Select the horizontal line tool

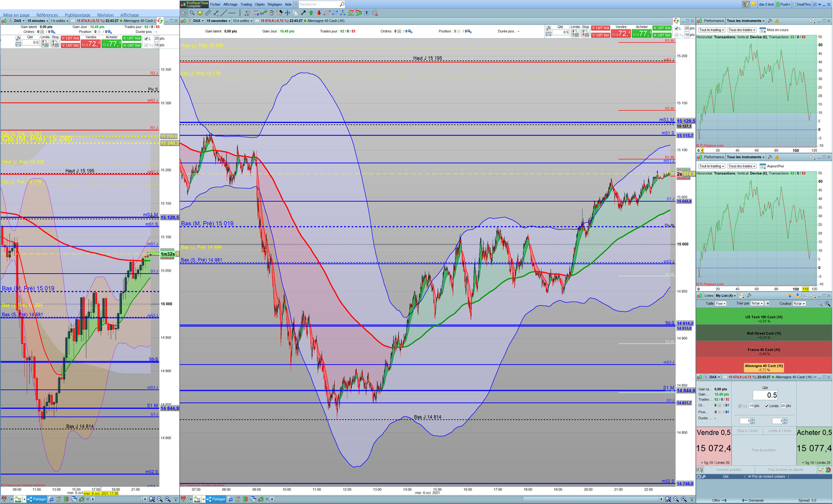tap(232, 13)
